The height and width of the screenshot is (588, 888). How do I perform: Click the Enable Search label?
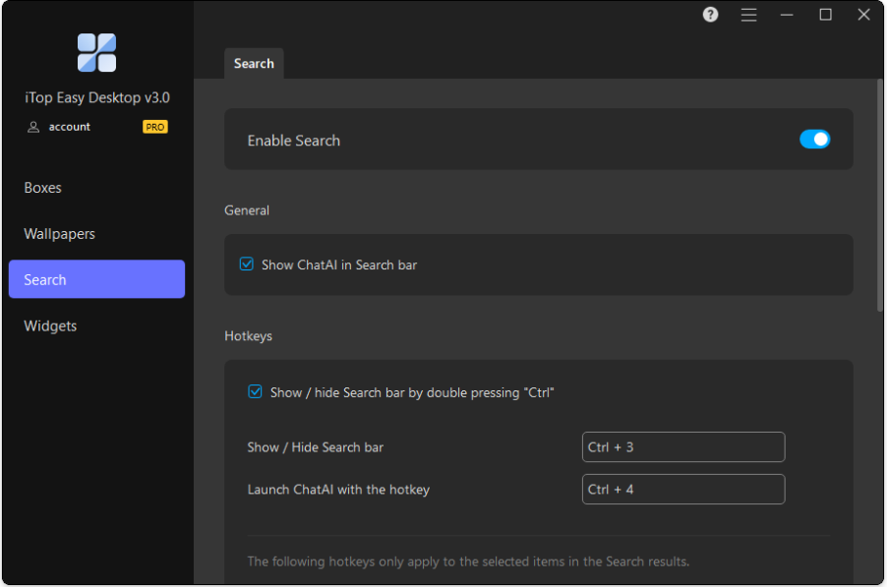coord(293,141)
